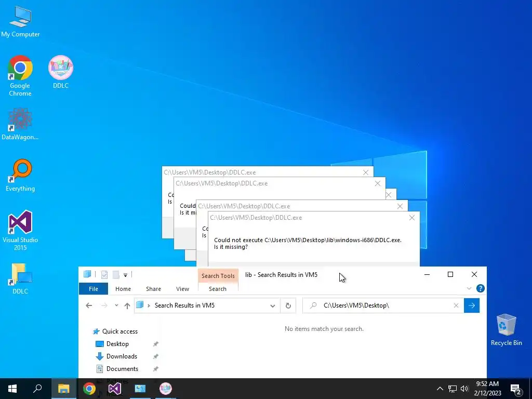Clear the Explorer search box text
532x399 pixels.
(456, 305)
